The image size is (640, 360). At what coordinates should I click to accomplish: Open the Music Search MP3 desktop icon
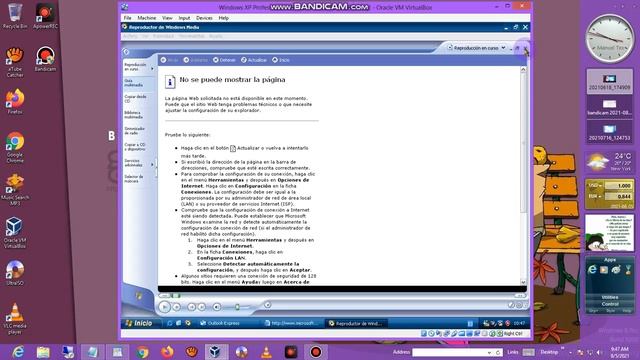pyautogui.click(x=15, y=190)
